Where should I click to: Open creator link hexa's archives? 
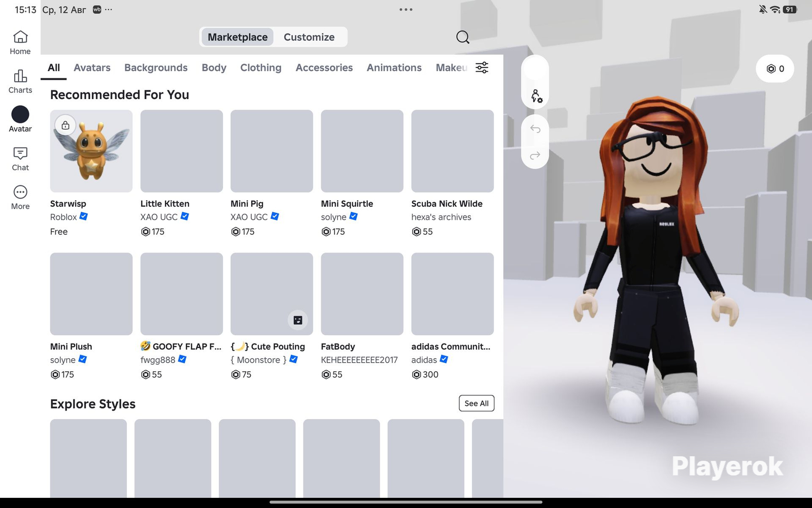point(442,217)
